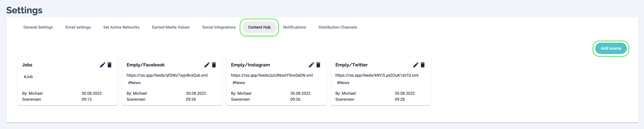This screenshot has width=644, height=129.
Task: Switch to Email settings tab
Action: coord(78,27)
